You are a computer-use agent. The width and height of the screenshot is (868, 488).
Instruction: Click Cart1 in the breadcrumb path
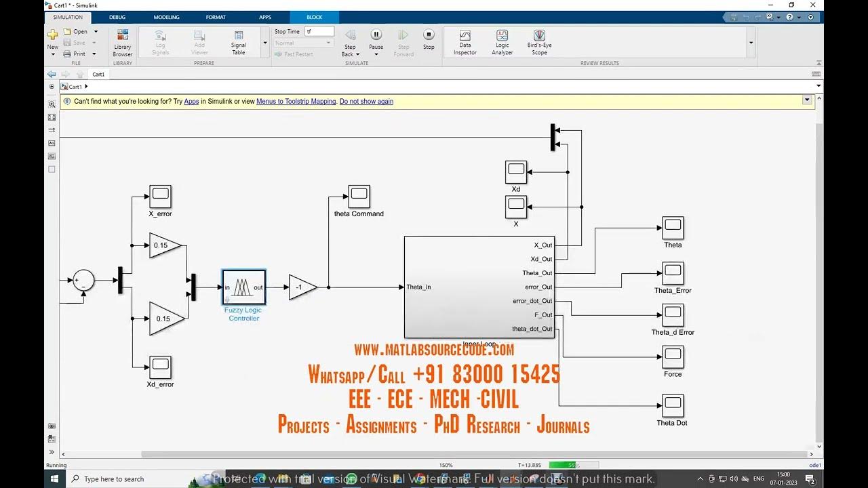tap(75, 87)
